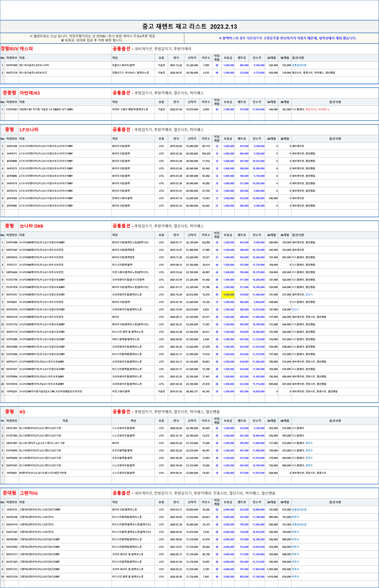Screen dimensions: 379x588
Task: Click the rent value 802,000
Action: 244,576
